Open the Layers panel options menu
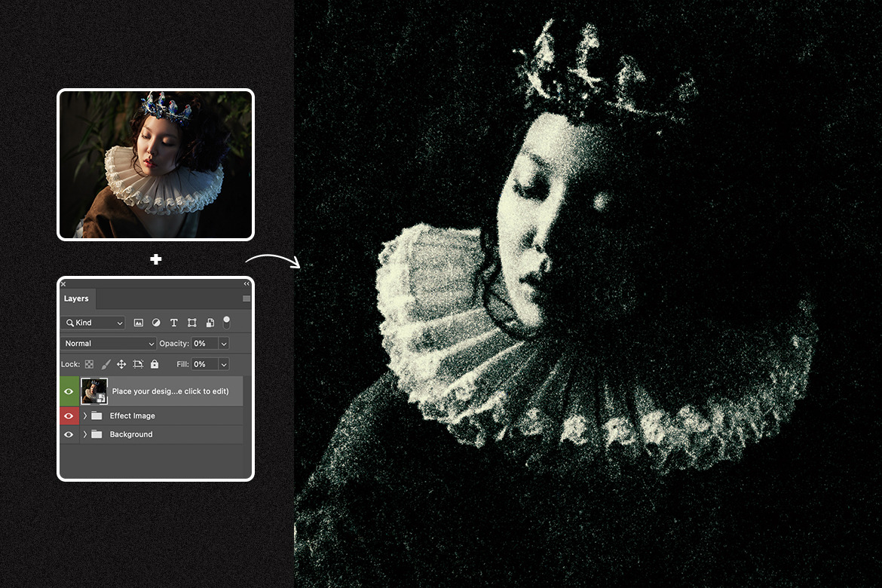This screenshot has height=588, width=882. tap(246, 299)
